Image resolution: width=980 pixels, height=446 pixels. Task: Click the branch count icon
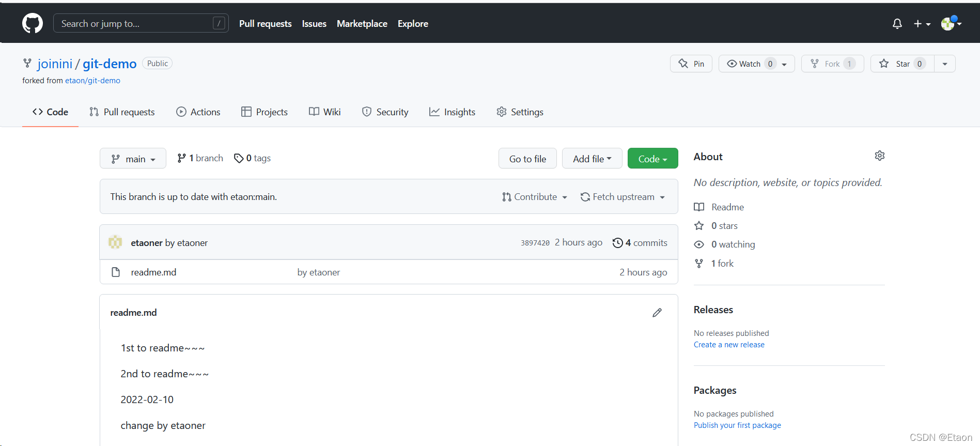pyautogui.click(x=181, y=158)
